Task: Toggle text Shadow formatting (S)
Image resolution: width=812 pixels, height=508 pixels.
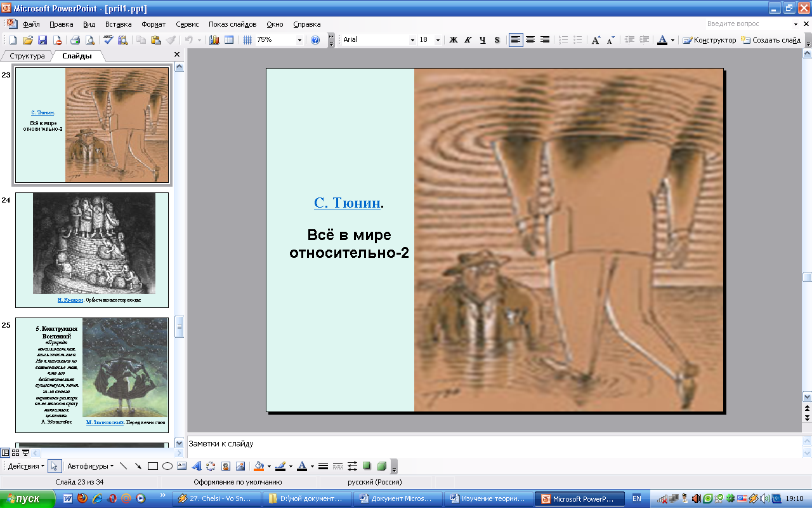Action: 497,40
